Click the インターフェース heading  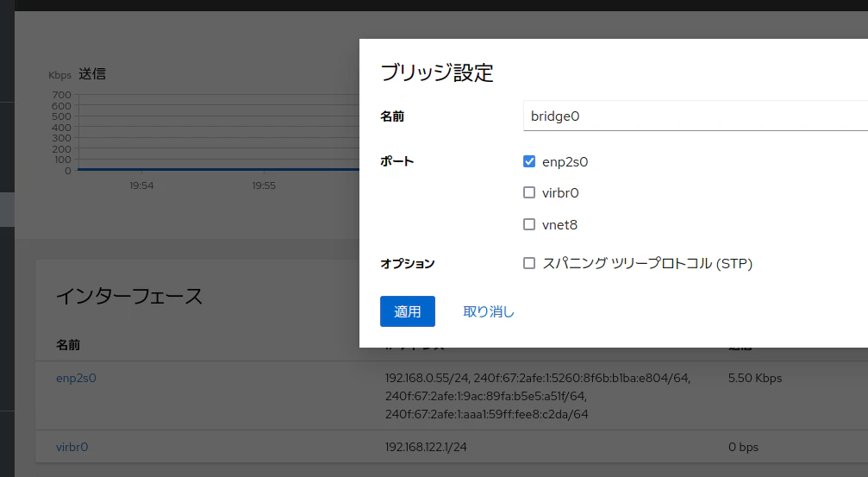(x=129, y=297)
